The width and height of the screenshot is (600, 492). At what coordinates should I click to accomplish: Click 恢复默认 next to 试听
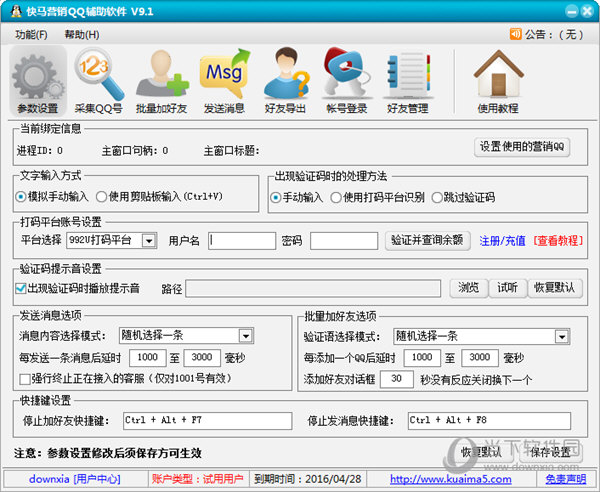point(555,288)
